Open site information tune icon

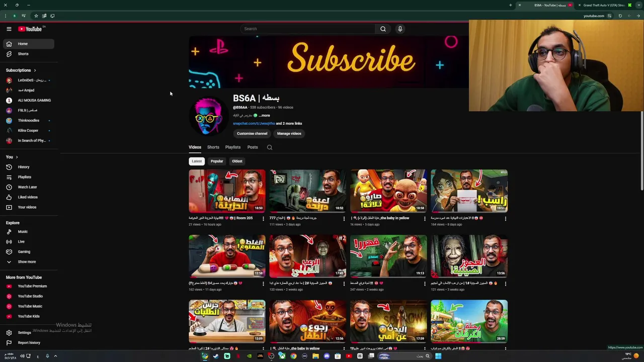[x=609, y=16]
